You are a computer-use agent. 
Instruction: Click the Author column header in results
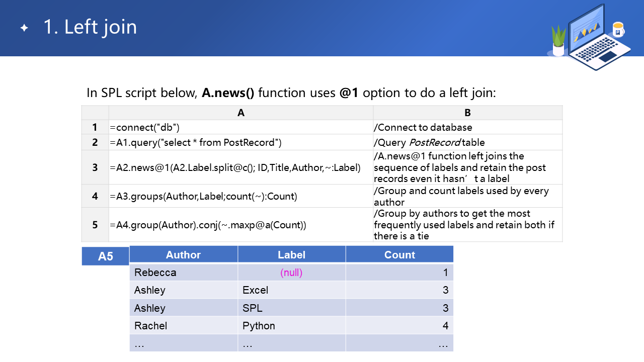[184, 254]
